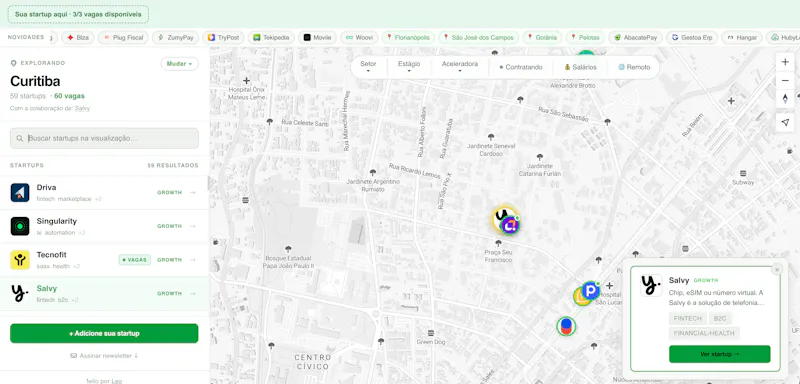Select the red and blue map marker
800x384 pixels.
566,326
